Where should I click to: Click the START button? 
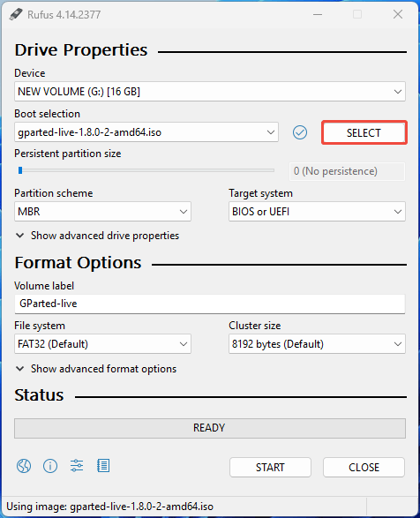pyautogui.click(x=270, y=467)
